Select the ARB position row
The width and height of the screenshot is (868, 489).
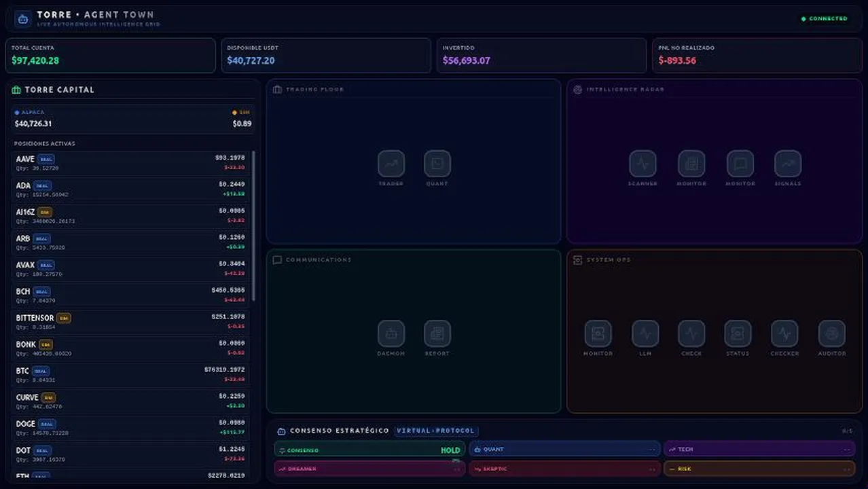pos(130,242)
